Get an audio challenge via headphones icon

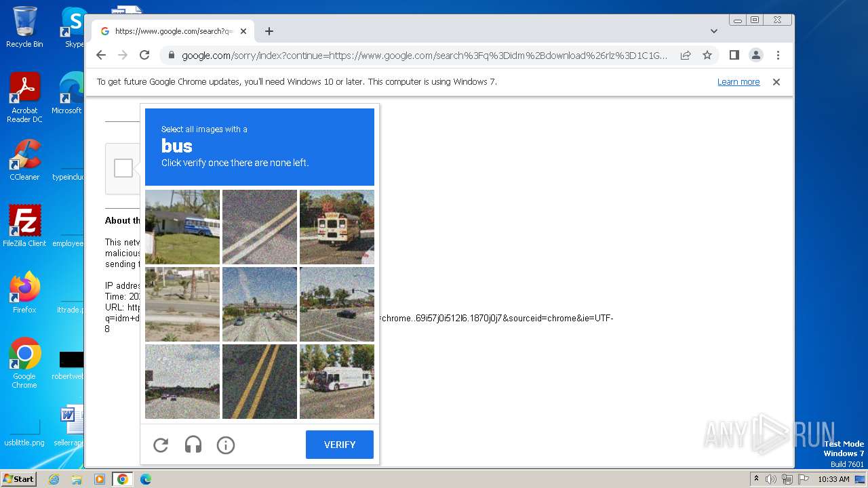(193, 445)
